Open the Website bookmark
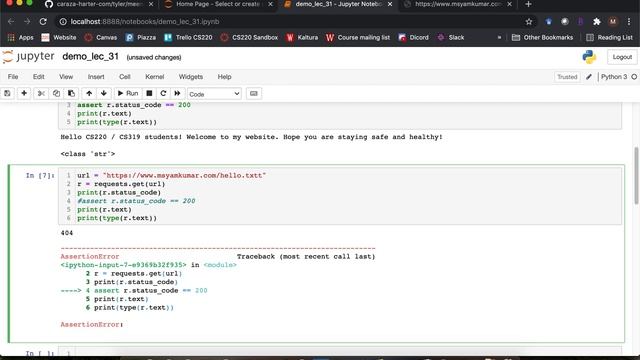 click(59, 38)
